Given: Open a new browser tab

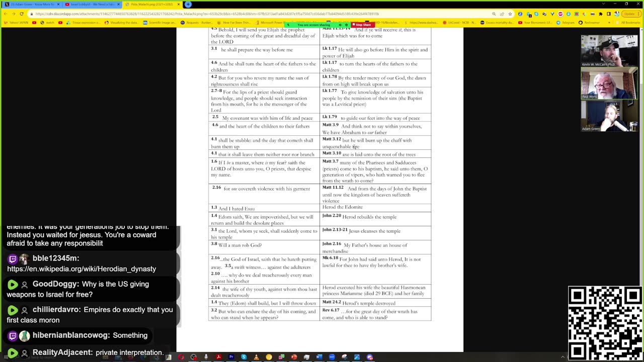Looking at the screenshot, I should tap(188, 4).
